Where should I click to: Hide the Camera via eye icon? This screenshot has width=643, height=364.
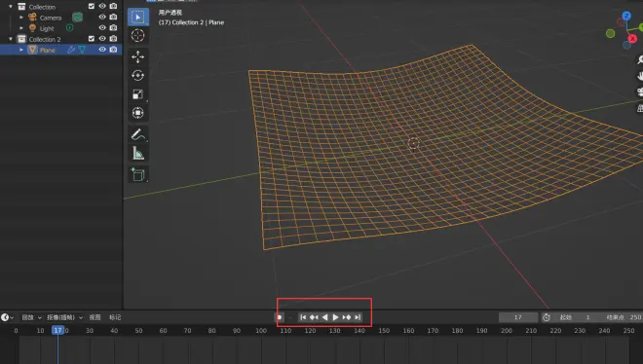pyautogui.click(x=102, y=17)
